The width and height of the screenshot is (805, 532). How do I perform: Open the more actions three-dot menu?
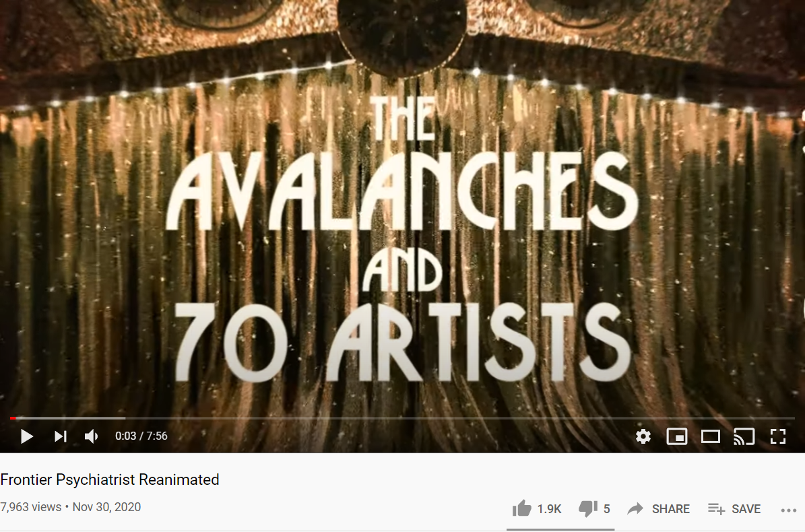[x=788, y=510]
